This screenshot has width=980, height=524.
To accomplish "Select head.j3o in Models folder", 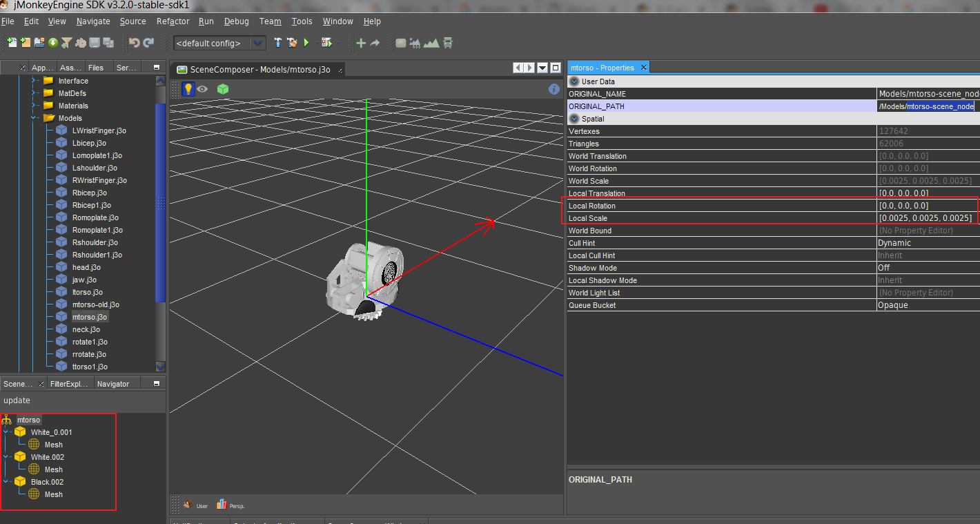I will [86, 267].
